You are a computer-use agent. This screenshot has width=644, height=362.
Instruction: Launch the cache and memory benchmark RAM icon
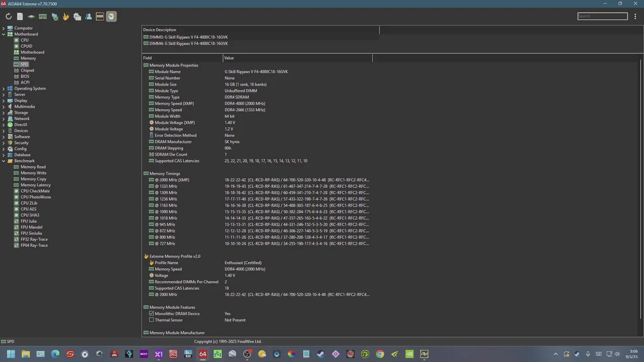[x=43, y=17]
